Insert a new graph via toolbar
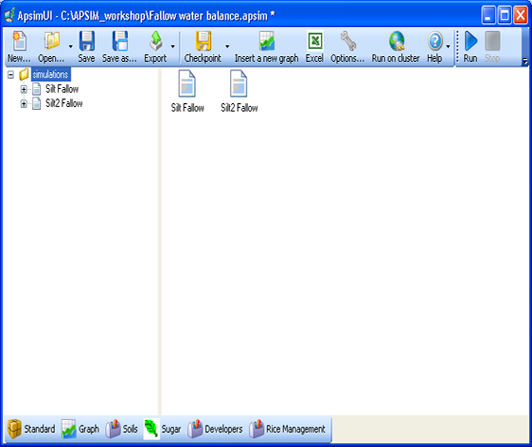Screen dimensions: 532x447 coord(267,41)
